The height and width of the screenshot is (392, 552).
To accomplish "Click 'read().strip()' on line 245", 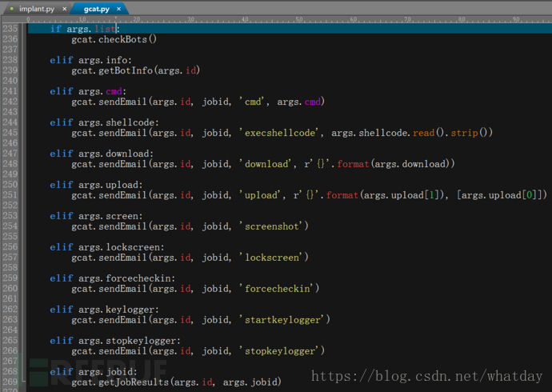I will coord(452,133).
